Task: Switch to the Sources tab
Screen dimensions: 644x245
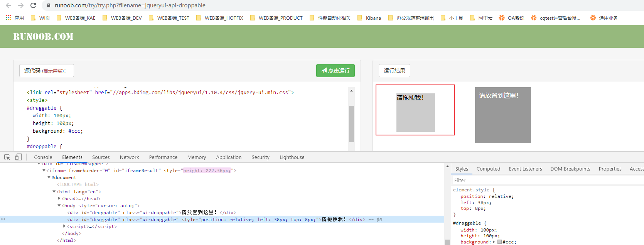Action: [x=101, y=157]
